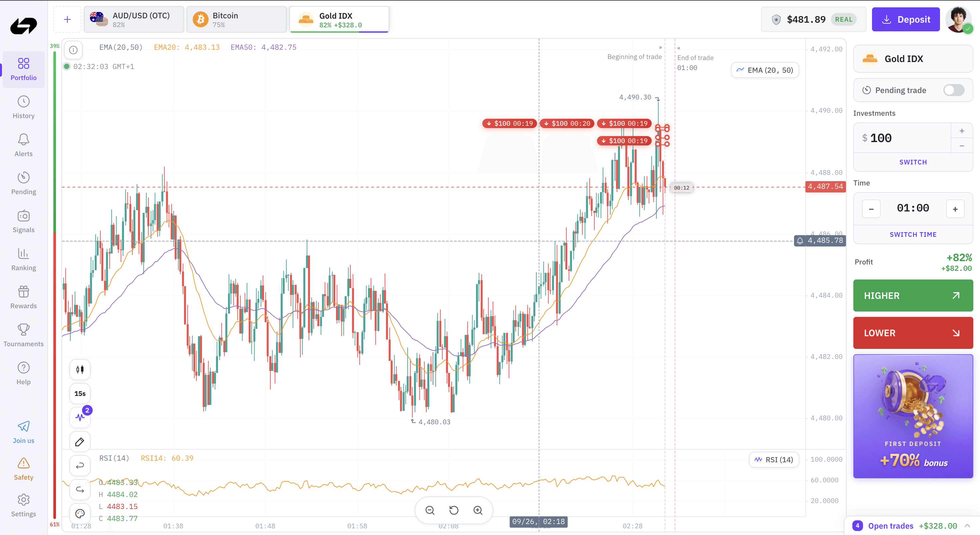Open trade History in sidebar
The width and height of the screenshot is (980, 535).
tap(24, 107)
